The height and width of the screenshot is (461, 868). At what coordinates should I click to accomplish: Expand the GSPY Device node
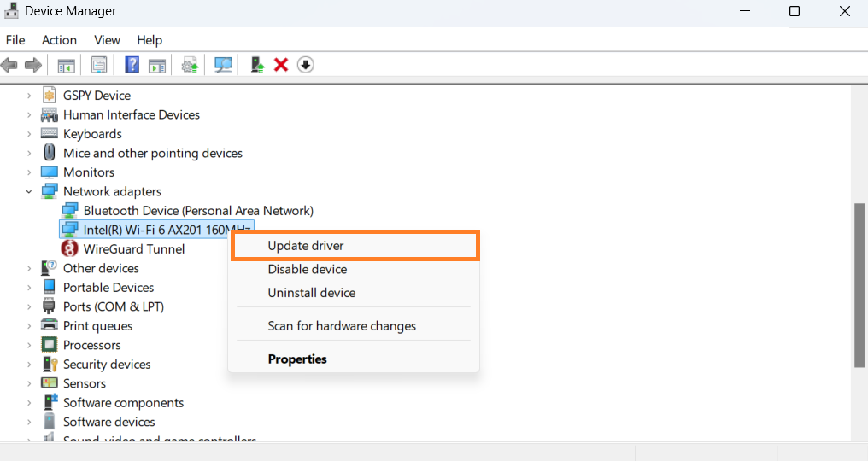29,96
